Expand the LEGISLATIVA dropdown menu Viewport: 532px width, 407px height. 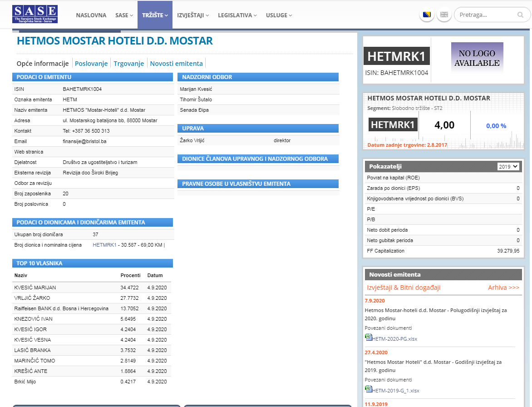point(237,15)
